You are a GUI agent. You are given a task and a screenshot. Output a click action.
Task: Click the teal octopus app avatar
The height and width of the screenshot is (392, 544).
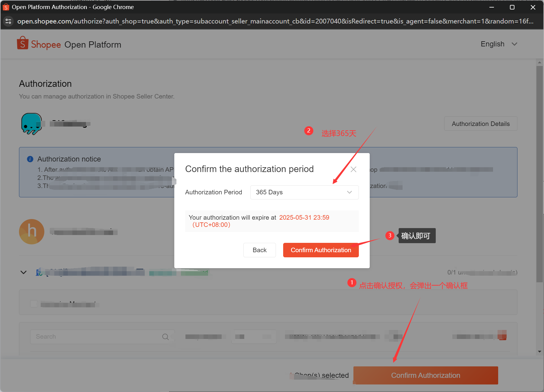pyautogui.click(x=32, y=124)
